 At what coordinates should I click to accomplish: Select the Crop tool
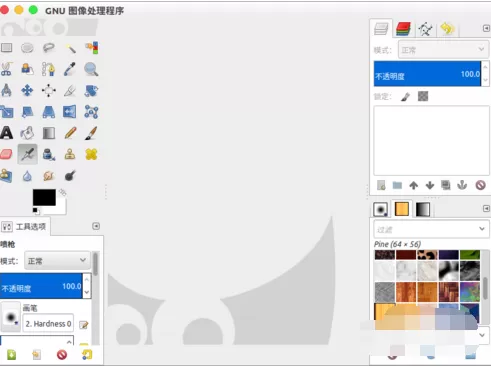pyautogui.click(x=70, y=90)
